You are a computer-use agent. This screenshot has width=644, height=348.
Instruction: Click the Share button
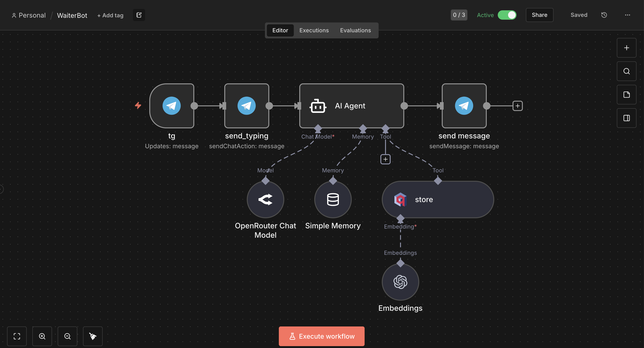[x=539, y=15]
